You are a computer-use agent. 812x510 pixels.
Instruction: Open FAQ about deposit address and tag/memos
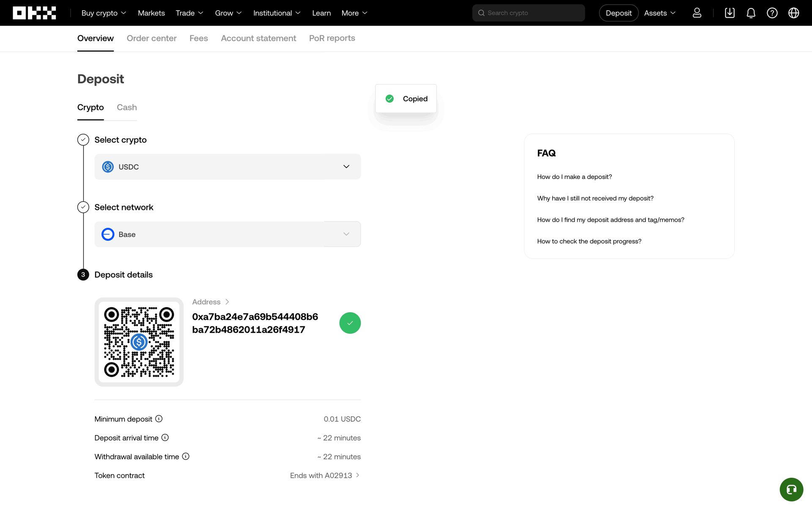pos(610,220)
